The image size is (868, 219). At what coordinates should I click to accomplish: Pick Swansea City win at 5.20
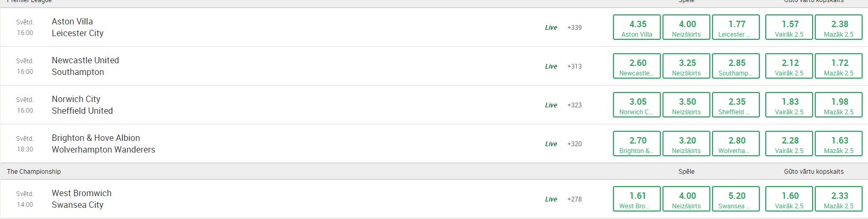pyautogui.click(x=736, y=199)
